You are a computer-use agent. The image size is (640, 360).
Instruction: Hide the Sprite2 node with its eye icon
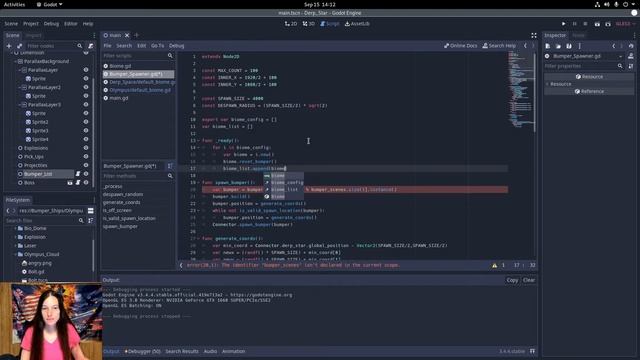pos(86,122)
